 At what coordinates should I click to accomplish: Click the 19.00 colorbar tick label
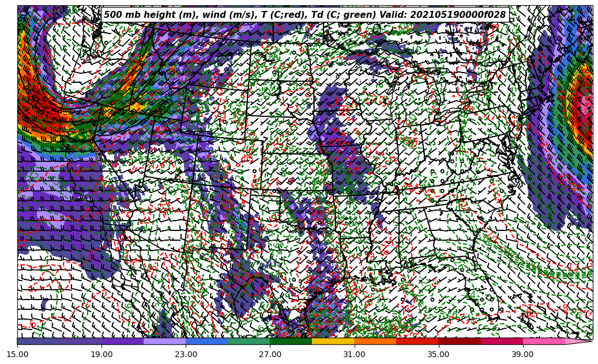(x=101, y=354)
